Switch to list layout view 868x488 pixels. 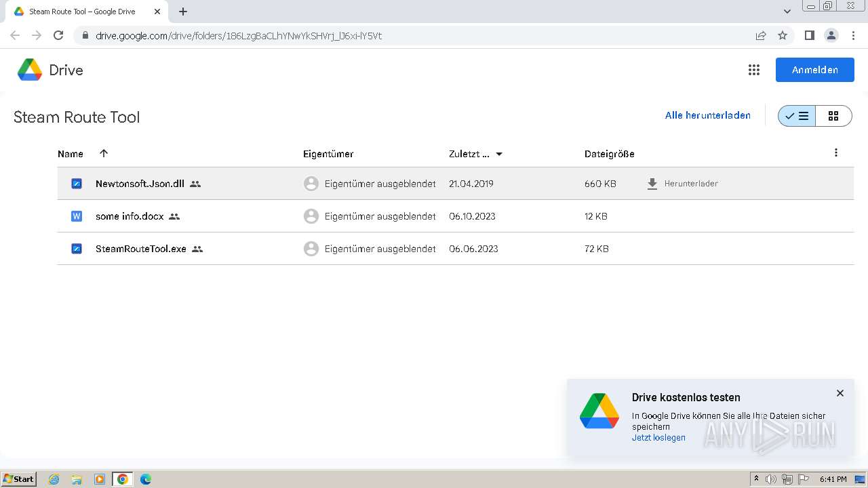click(797, 116)
